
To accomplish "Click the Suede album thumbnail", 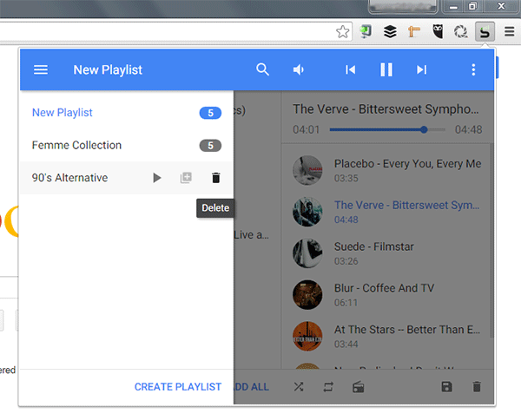I will pyautogui.click(x=307, y=253).
